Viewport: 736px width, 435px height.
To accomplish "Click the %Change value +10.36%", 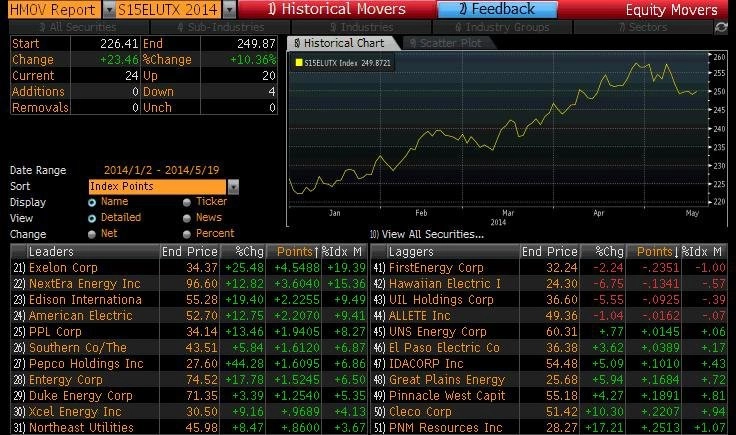I will [x=253, y=60].
